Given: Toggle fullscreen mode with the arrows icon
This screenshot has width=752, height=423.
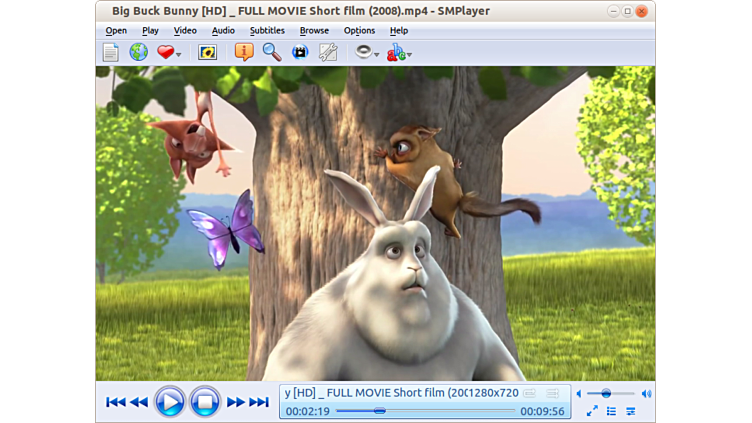Looking at the screenshot, I should click(592, 411).
